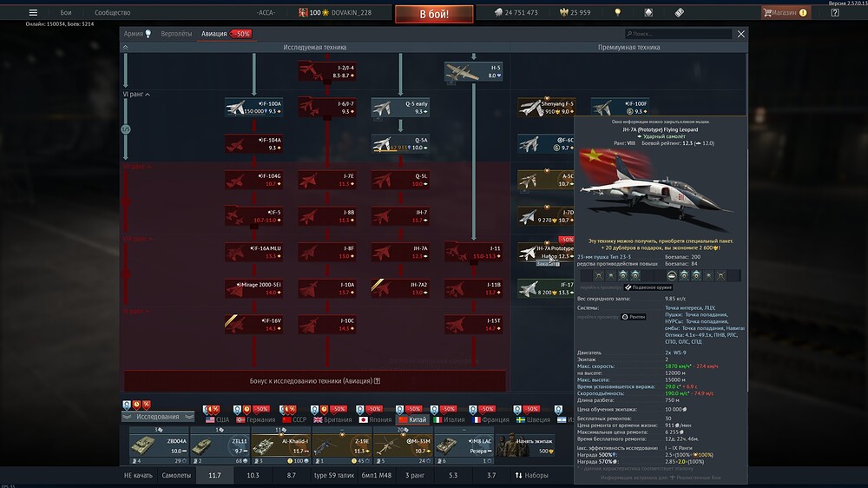Select the Shenyang F-5 premium card
This screenshot has height=488, width=868.
[x=546, y=108]
